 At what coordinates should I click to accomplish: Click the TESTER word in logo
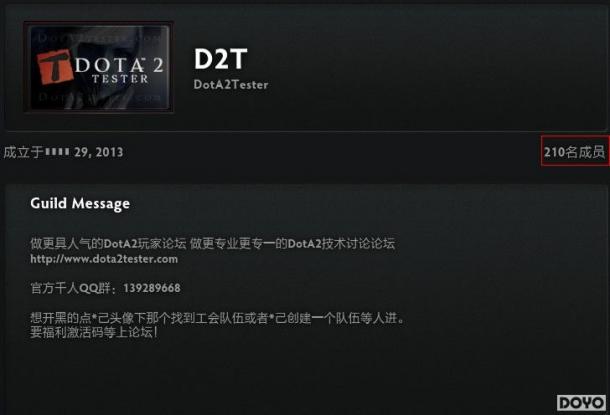coord(120,79)
